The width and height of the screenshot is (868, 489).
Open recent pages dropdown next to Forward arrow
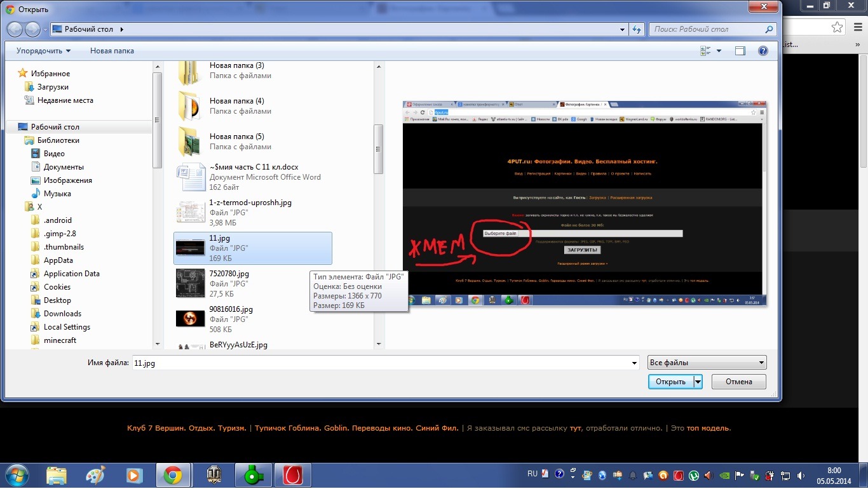46,29
